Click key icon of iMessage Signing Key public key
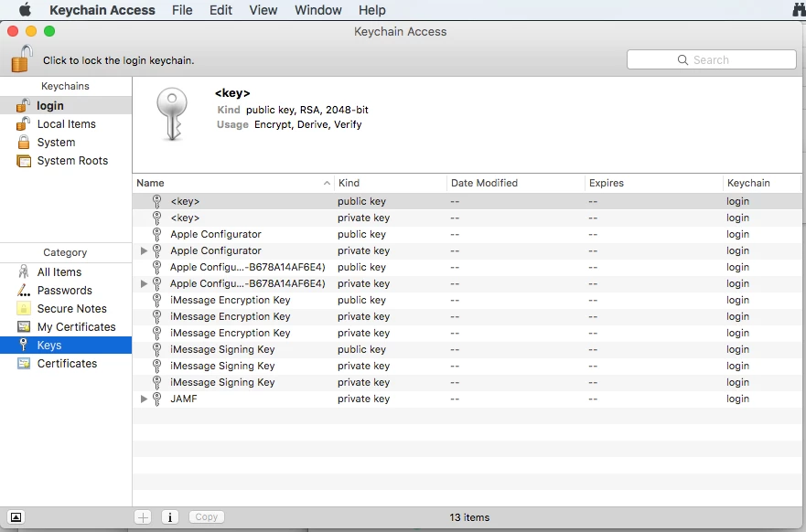The width and height of the screenshot is (806, 532). pos(156,350)
